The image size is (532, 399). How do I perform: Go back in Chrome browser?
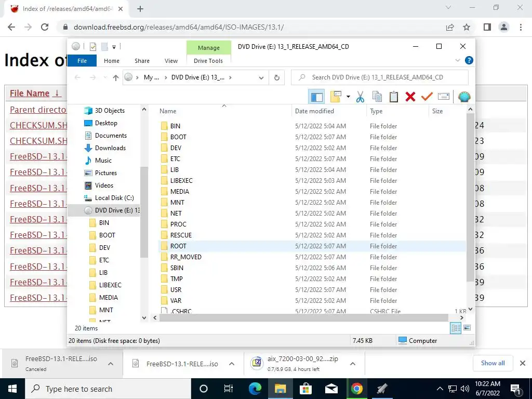click(x=11, y=27)
